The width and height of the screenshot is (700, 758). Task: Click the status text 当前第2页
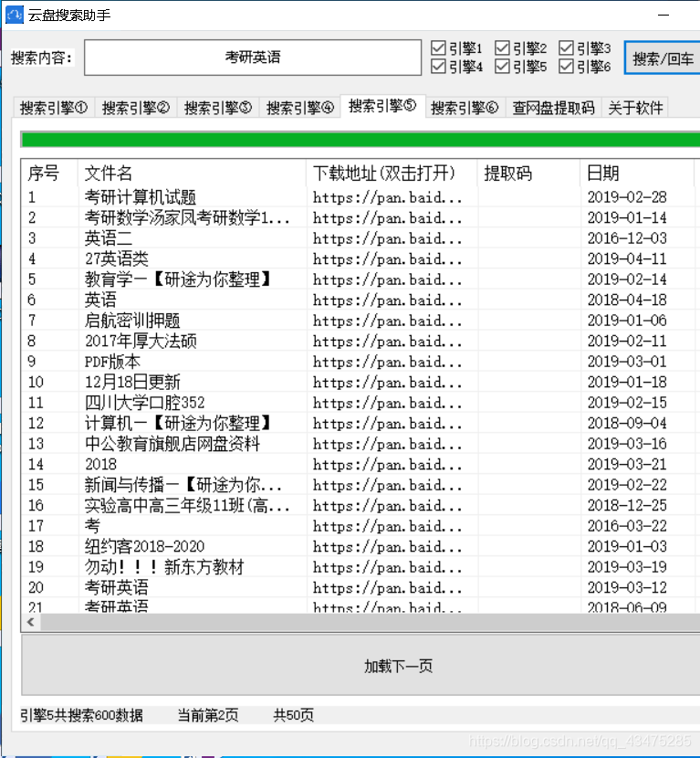click(208, 715)
